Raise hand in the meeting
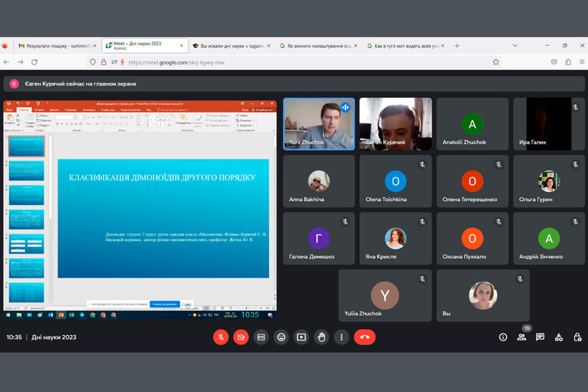Viewport: 588px width, 392px height. 321,337
